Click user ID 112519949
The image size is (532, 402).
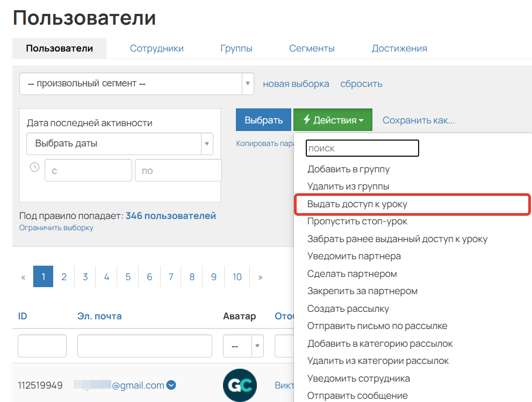40,385
